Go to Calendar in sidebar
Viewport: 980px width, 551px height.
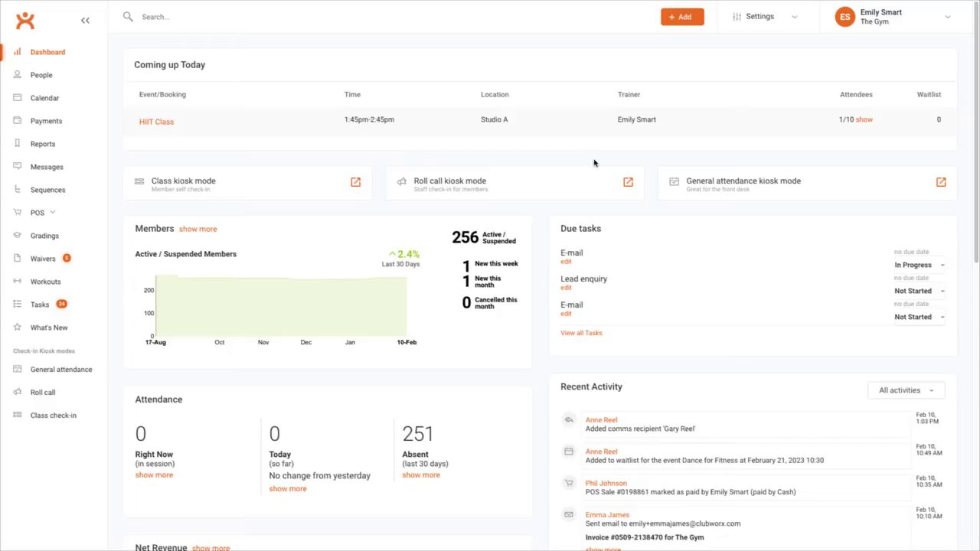coord(44,98)
